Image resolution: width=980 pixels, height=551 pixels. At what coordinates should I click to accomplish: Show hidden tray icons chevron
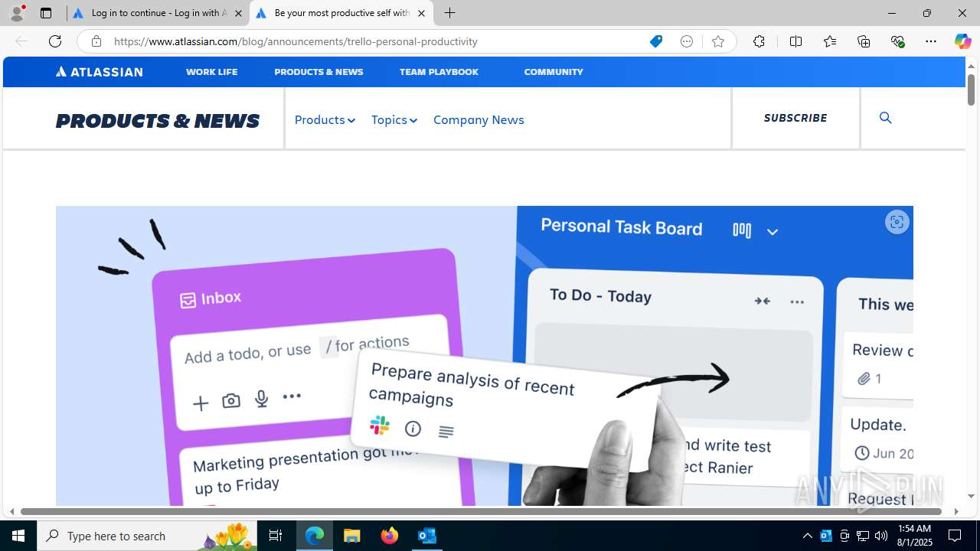point(807,536)
